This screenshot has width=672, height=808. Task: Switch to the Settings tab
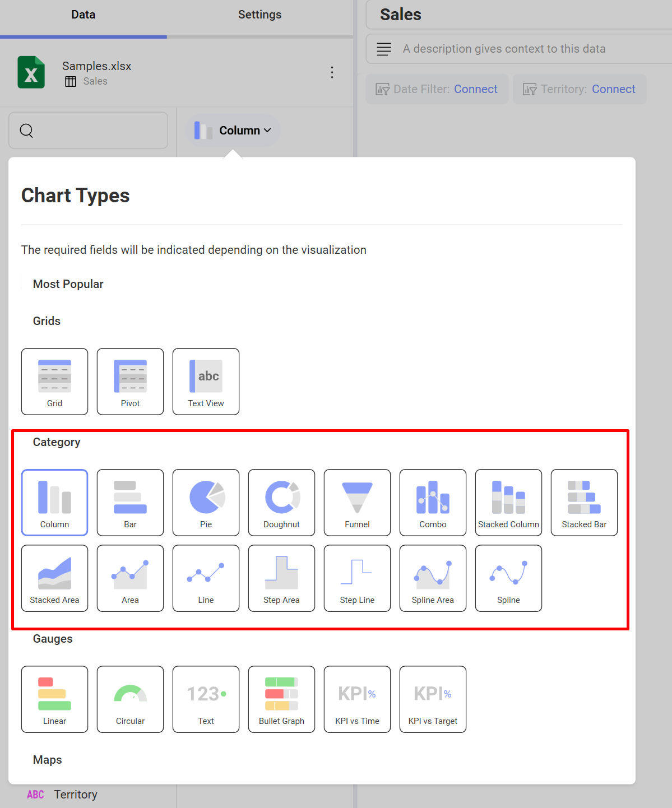pos(259,15)
